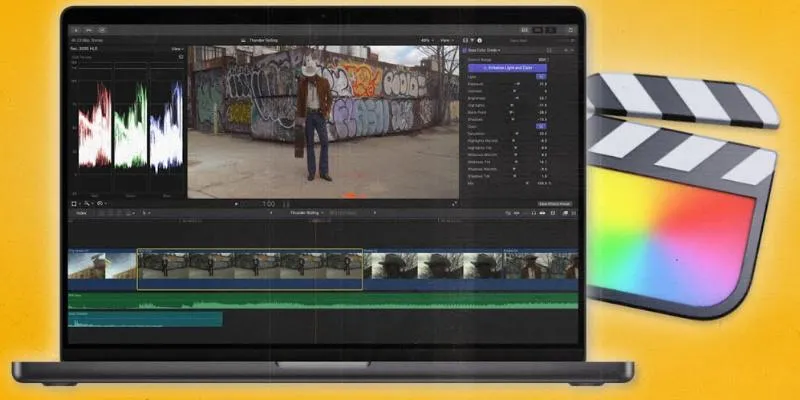Click the Shadows value field
This screenshot has height=400, width=800.
542,119
